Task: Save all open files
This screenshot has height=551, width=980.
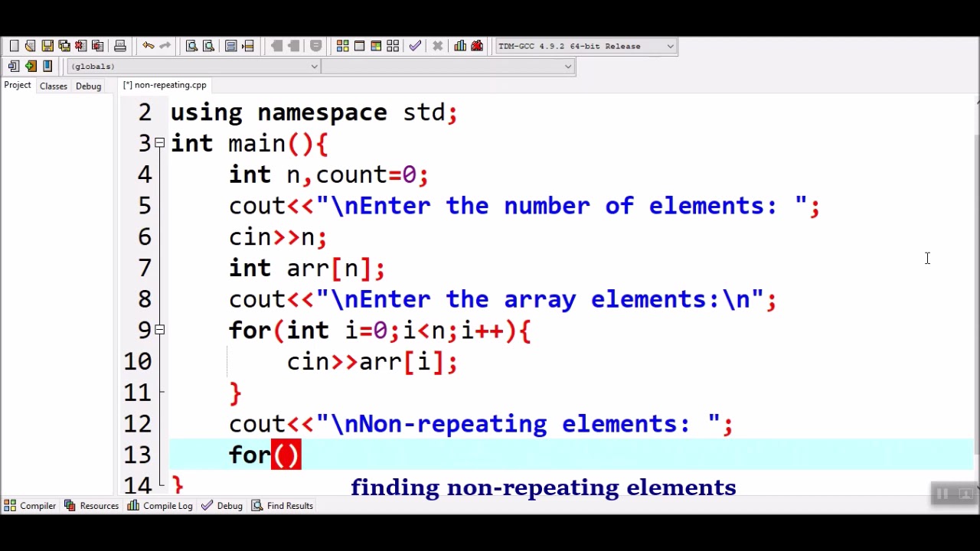Action: click(x=64, y=46)
